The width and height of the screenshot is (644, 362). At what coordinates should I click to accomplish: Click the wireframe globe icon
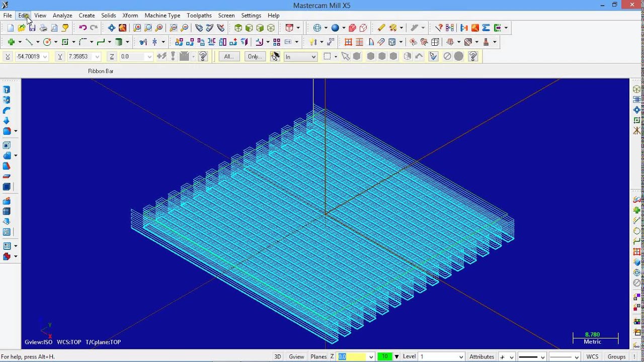[x=317, y=28]
